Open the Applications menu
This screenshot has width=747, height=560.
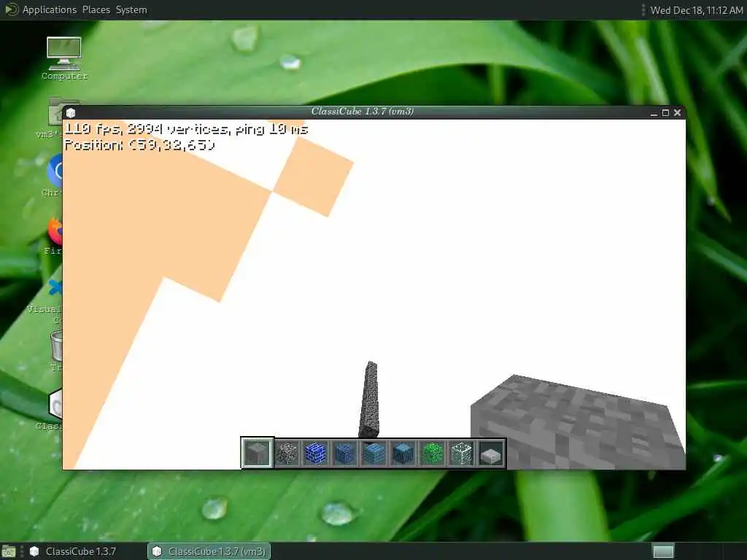50,9
